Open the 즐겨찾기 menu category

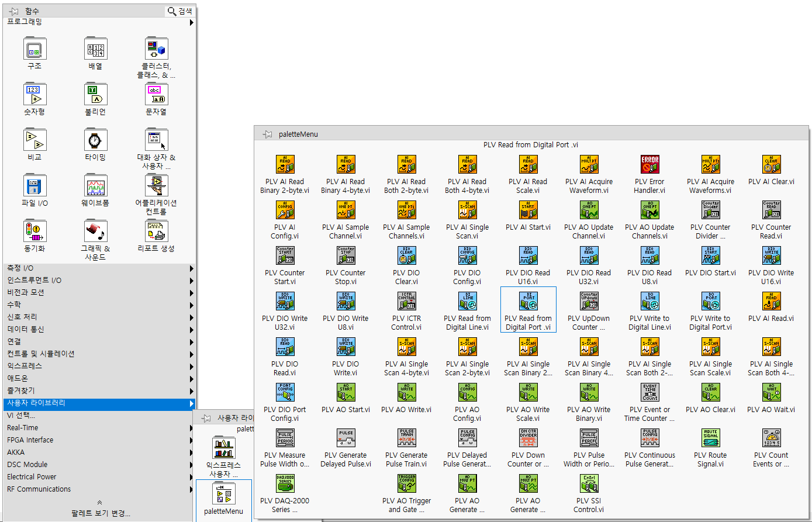(99, 391)
